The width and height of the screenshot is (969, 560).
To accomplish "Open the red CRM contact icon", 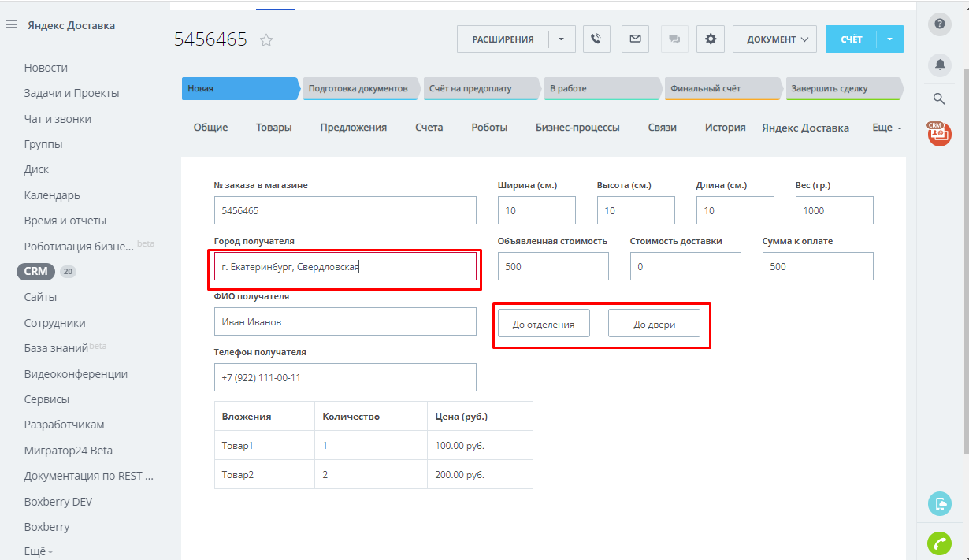I will click(x=938, y=132).
